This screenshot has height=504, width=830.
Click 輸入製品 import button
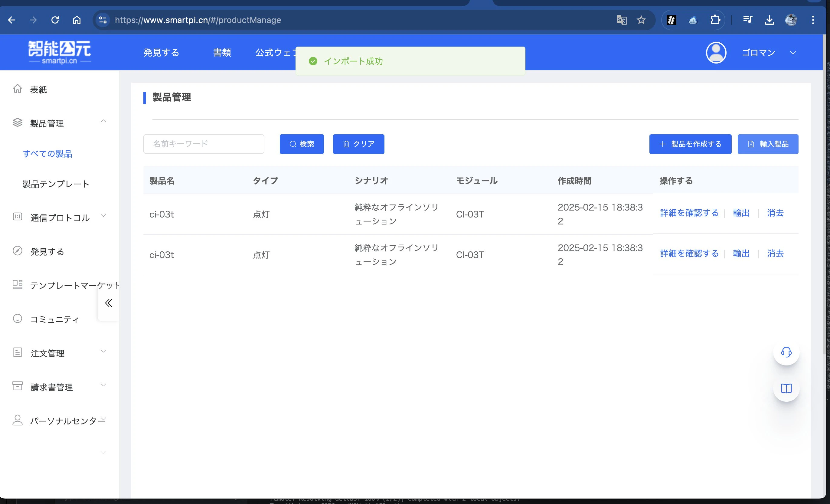768,144
